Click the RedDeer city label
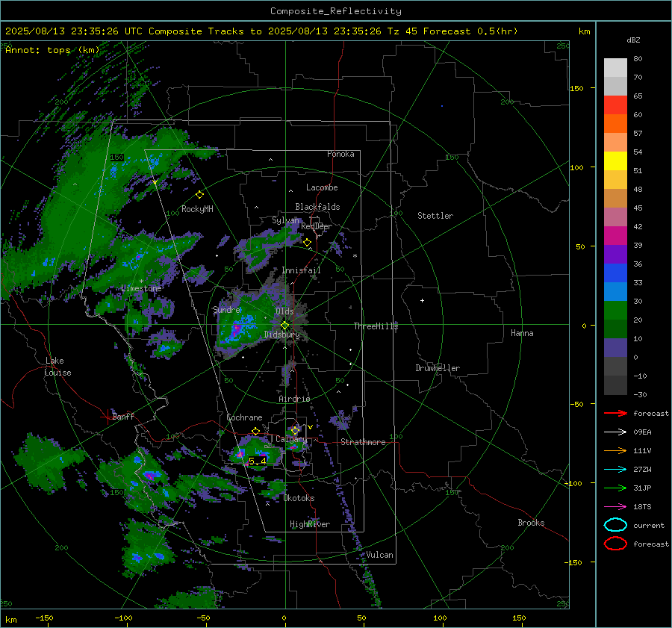This screenshot has height=628, width=672. pyautogui.click(x=317, y=226)
